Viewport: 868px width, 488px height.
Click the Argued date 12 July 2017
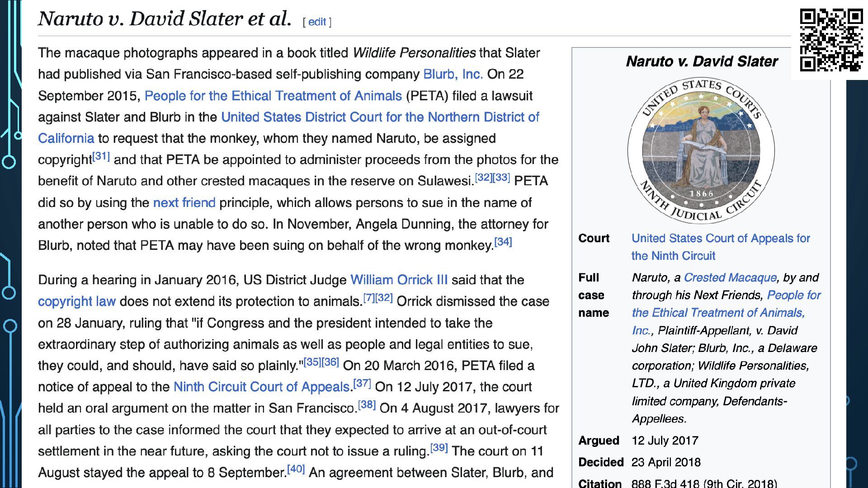point(665,441)
